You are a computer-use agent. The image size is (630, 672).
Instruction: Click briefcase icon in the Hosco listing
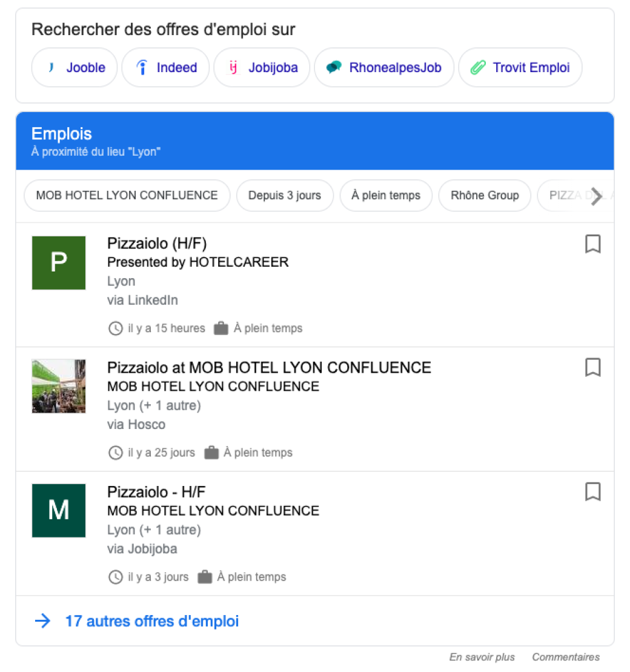tap(211, 453)
